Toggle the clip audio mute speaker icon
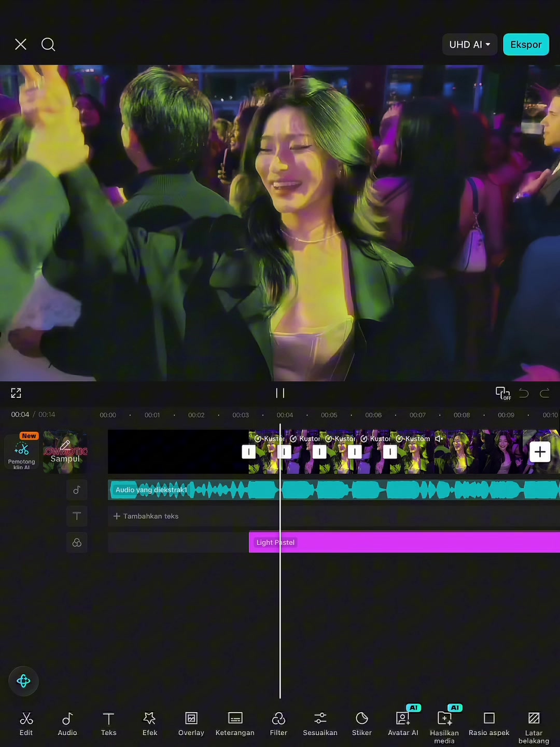560x747 pixels. point(439,439)
